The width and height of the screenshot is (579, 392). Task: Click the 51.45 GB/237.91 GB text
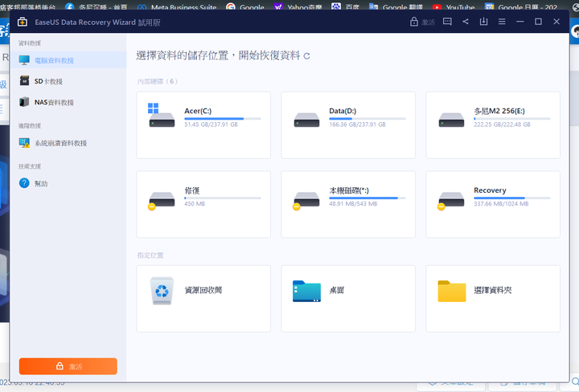211,125
